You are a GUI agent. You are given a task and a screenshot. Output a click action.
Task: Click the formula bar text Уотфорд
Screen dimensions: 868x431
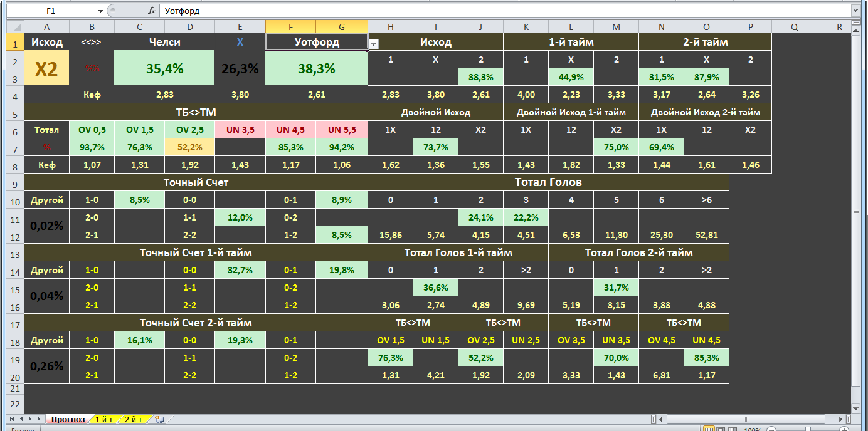183,11
